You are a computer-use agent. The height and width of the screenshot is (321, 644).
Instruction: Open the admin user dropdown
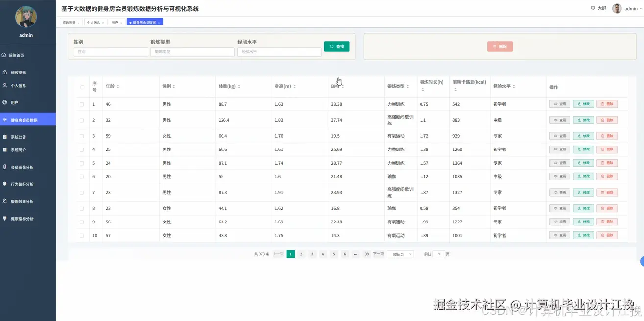pos(632,9)
